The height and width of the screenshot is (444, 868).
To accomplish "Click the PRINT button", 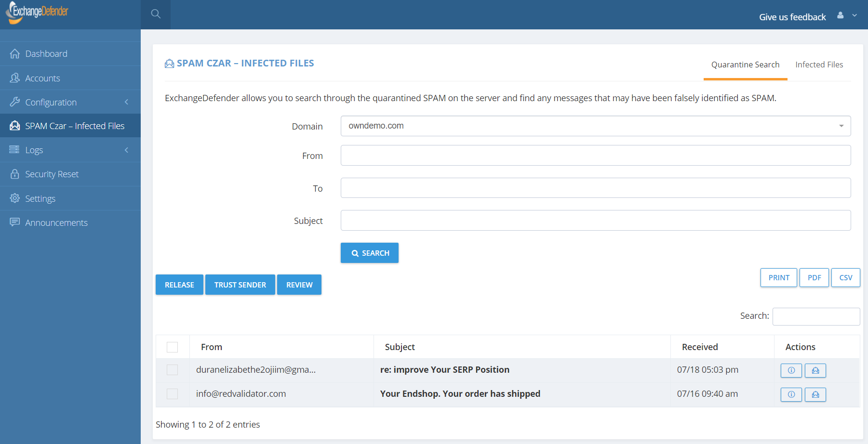I will pyautogui.click(x=779, y=277).
